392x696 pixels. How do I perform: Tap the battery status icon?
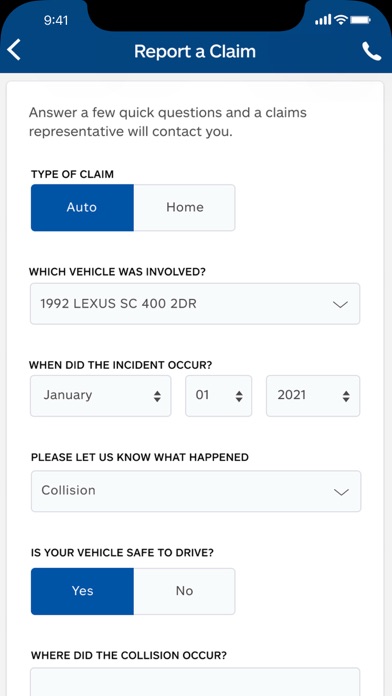[360, 20]
